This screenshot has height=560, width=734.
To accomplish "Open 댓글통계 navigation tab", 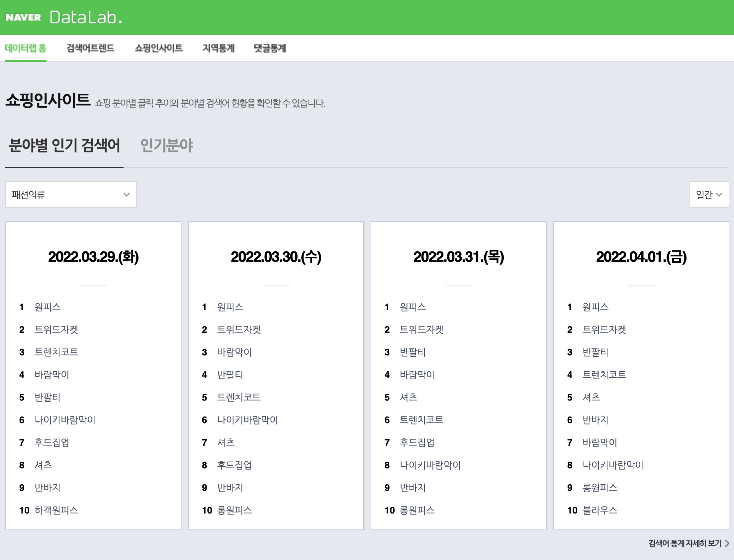I will tap(270, 48).
